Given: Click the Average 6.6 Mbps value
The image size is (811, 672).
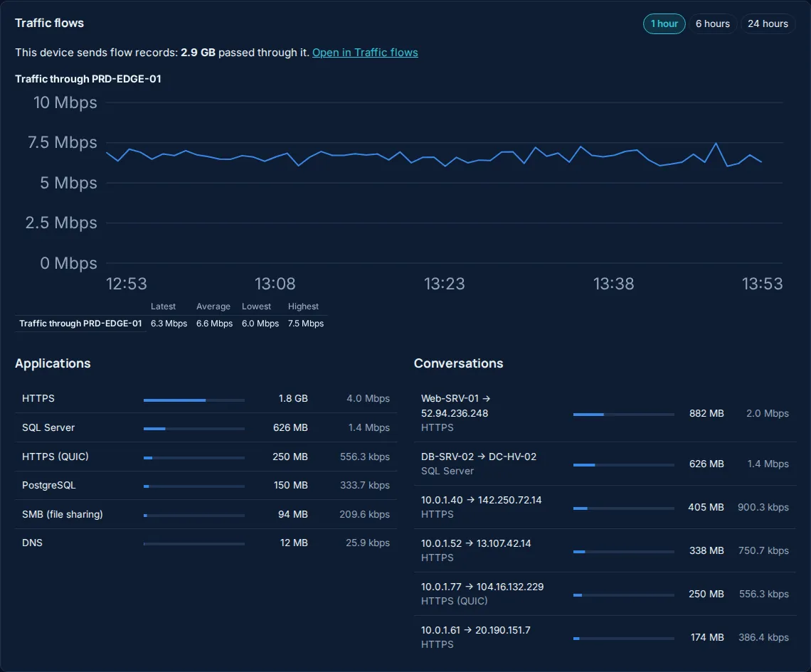Looking at the screenshot, I should 214,324.
